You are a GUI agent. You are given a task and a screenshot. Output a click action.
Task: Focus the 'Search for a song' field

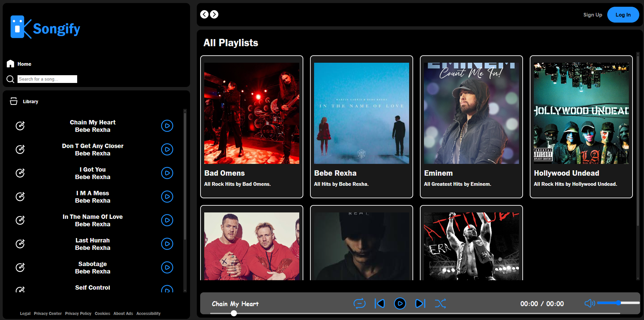click(47, 79)
